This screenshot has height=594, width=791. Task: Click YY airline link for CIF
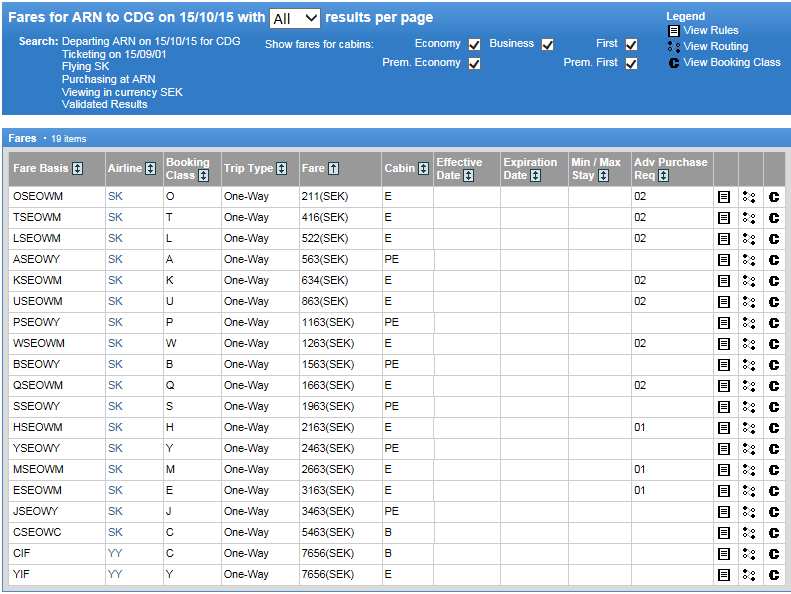[x=115, y=554]
